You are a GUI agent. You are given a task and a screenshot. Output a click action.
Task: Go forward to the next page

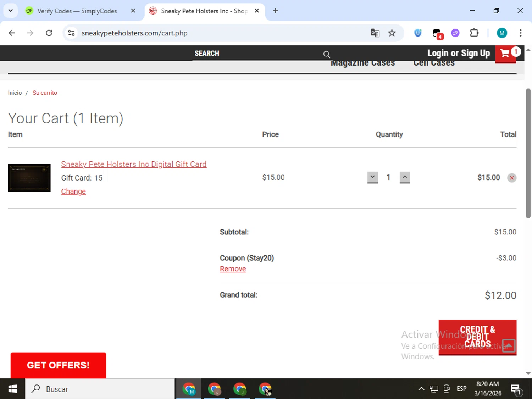click(30, 33)
